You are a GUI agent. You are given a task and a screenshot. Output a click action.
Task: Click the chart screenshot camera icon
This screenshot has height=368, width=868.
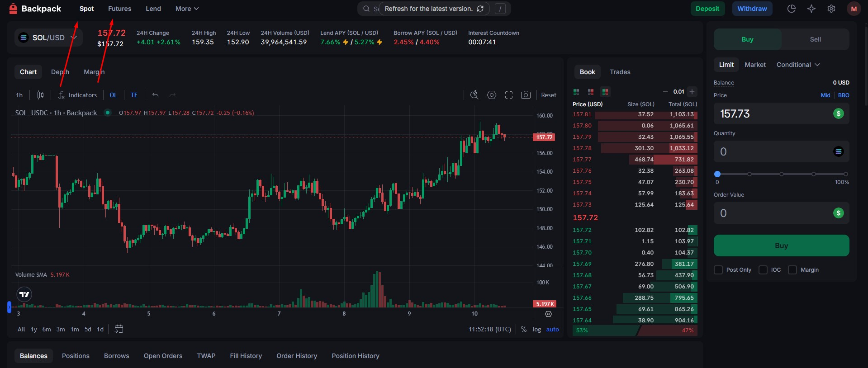tap(526, 95)
